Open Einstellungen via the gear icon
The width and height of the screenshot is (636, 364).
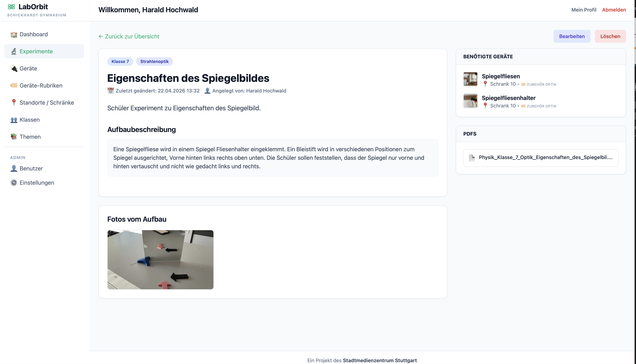[x=14, y=183]
